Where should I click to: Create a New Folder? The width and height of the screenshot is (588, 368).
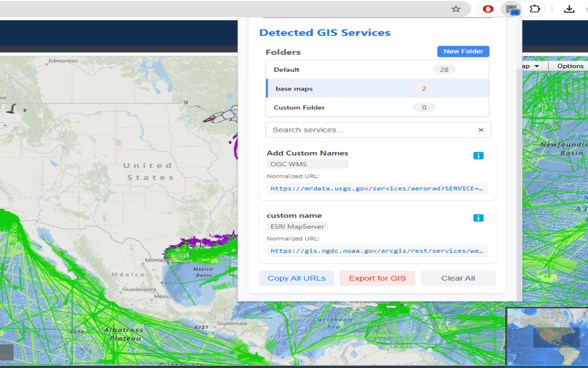point(463,52)
